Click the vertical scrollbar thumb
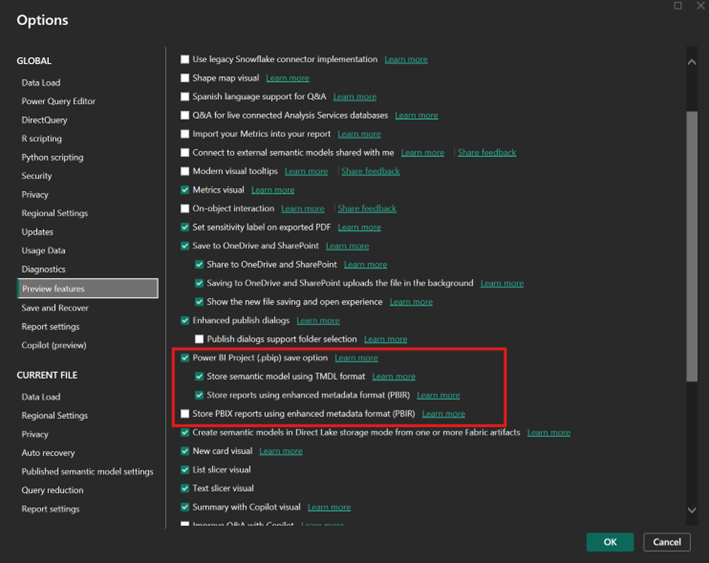Viewport: 709px width, 563px height. click(x=691, y=245)
